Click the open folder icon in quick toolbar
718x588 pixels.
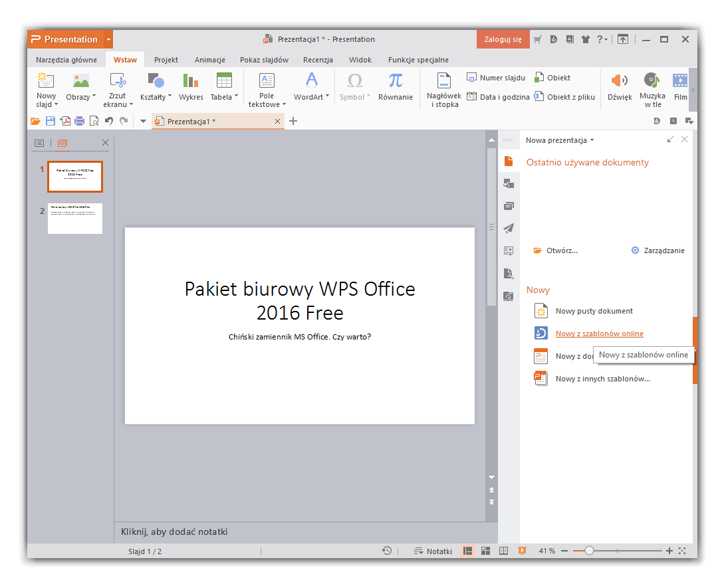35,122
